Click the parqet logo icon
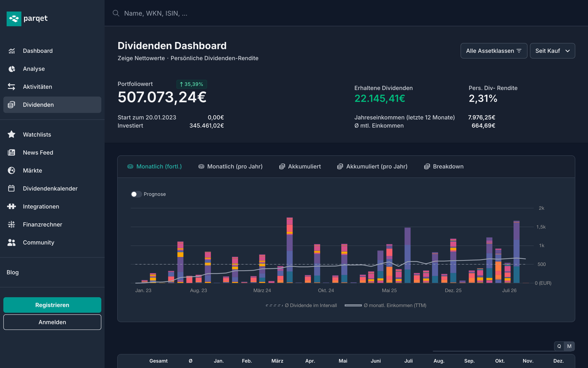The image size is (588, 368). pos(14,18)
